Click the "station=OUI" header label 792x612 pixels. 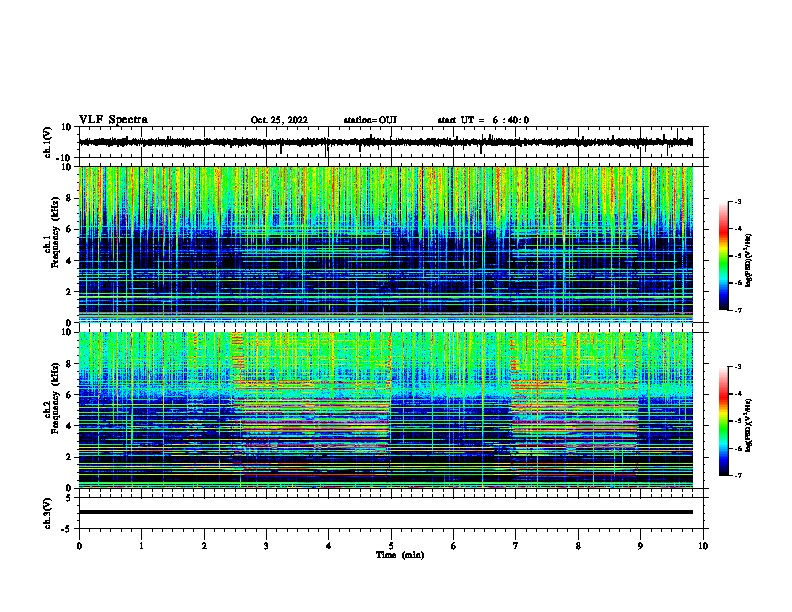click(370, 120)
